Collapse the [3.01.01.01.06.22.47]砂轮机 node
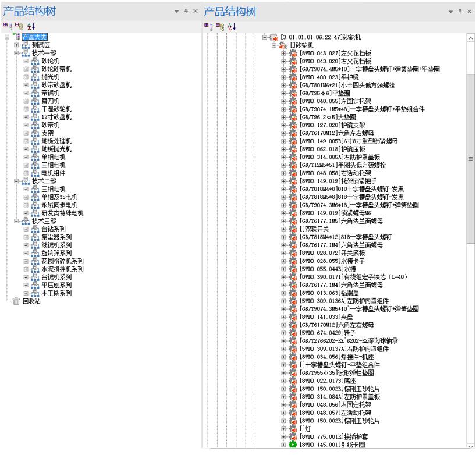This screenshot has height=455, width=476. [264, 37]
